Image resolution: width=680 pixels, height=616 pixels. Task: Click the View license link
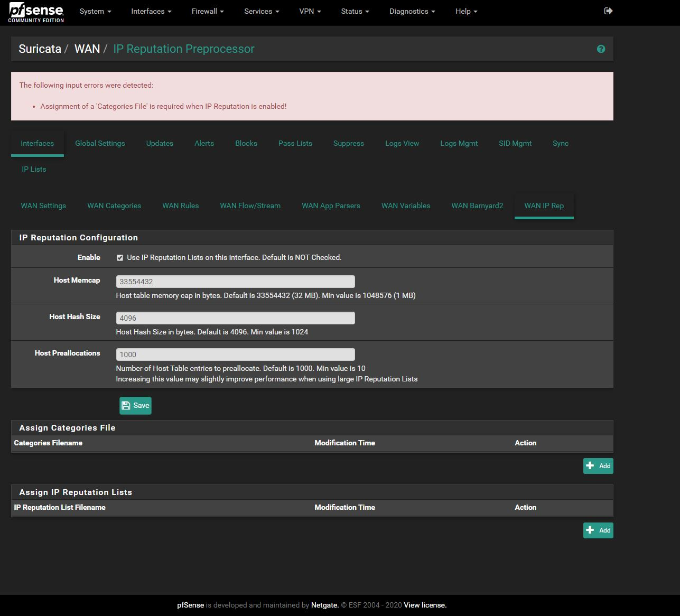click(425, 605)
